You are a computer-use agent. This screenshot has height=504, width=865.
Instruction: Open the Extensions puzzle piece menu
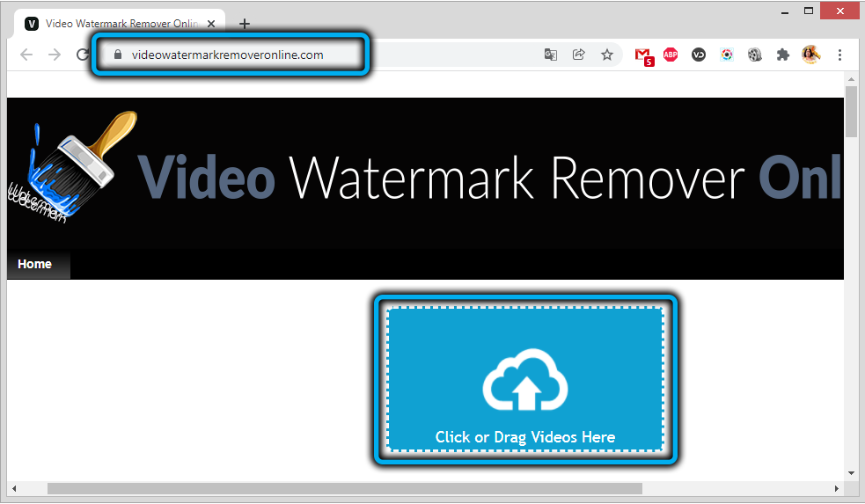[x=782, y=55]
